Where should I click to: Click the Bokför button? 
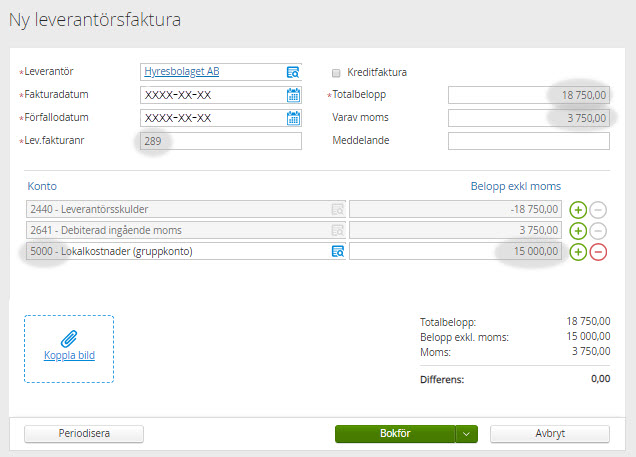(x=395, y=434)
